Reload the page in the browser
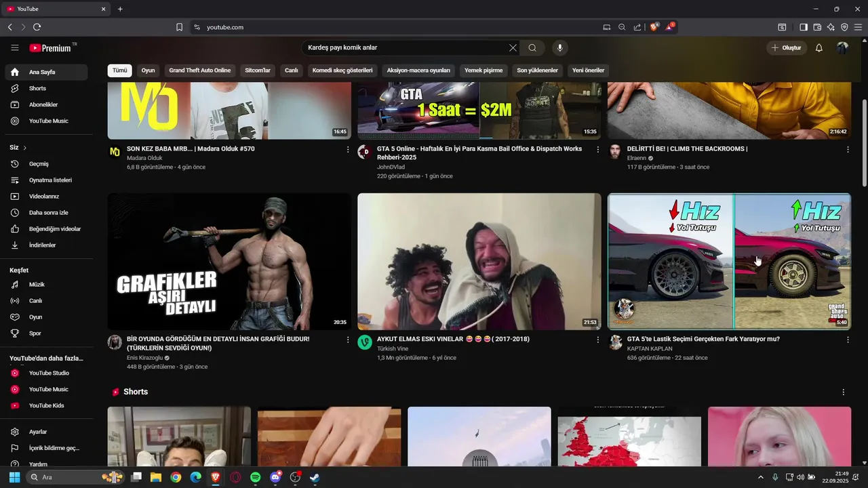The height and width of the screenshot is (488, 868). point(37,27)
